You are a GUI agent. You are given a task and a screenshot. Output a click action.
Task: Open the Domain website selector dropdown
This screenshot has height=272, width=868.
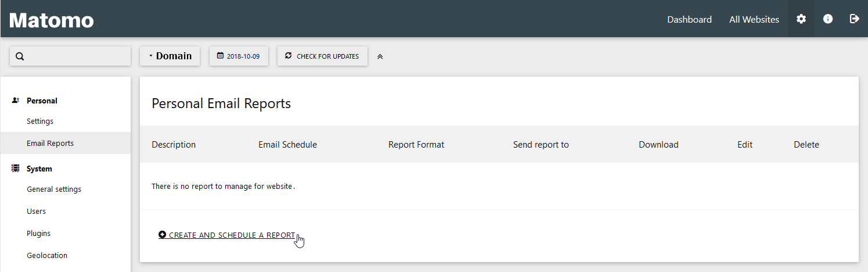pyautogui.click(x=170, y=56)
